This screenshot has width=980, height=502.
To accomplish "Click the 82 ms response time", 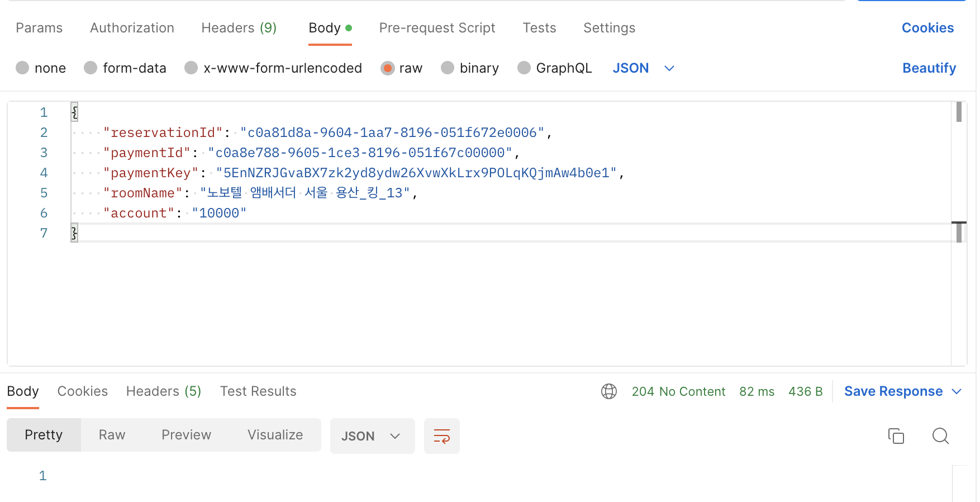I will point(757,391).
